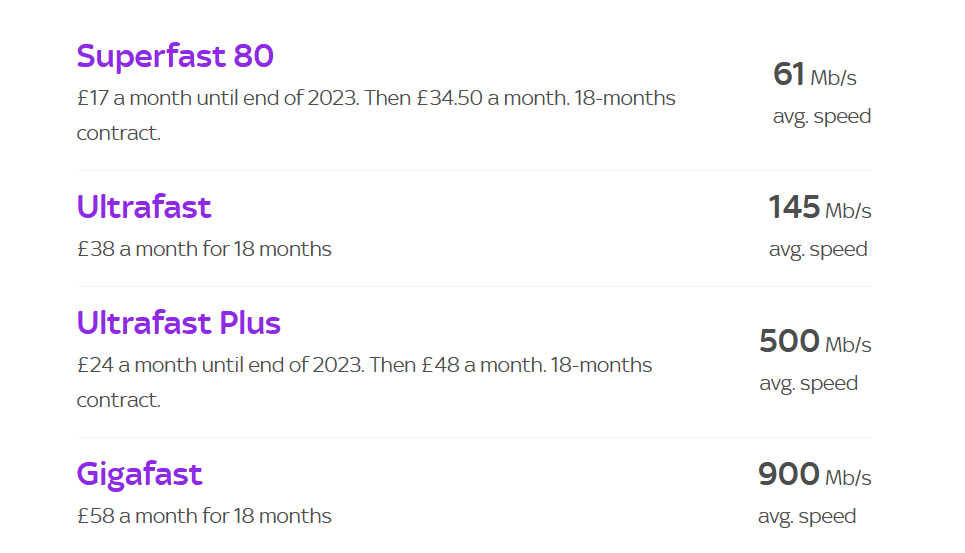This screenshot has height=553, width=965.
Task: Click the Gigafast £58 a month text
Action: point(204,516)
